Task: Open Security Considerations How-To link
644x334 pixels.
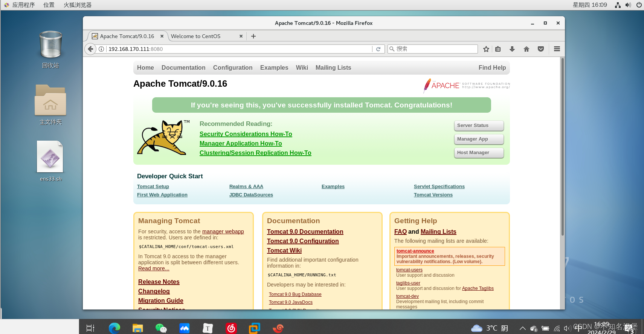Action: 246,134
